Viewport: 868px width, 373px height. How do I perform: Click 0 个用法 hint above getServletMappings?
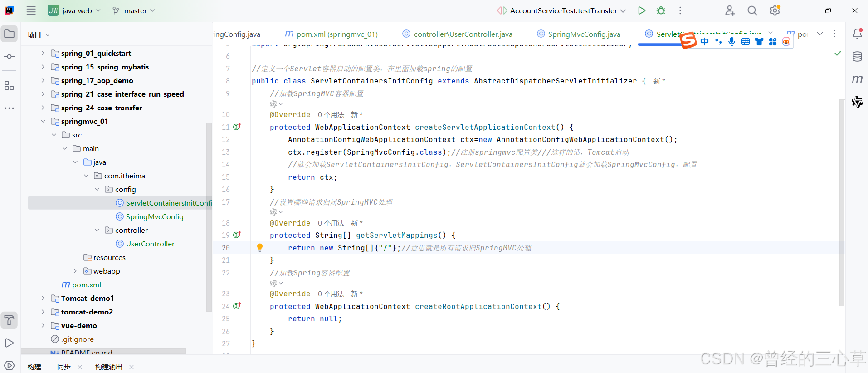331,223
